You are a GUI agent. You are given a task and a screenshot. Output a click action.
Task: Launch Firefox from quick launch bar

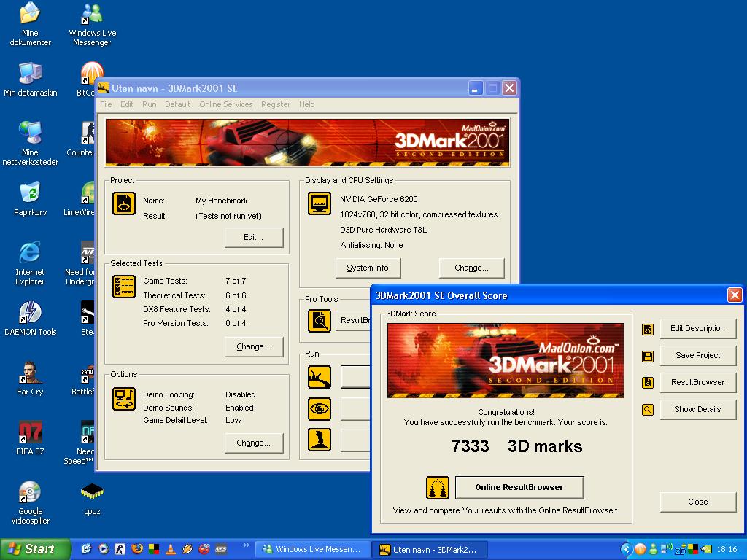pos(136,549)
